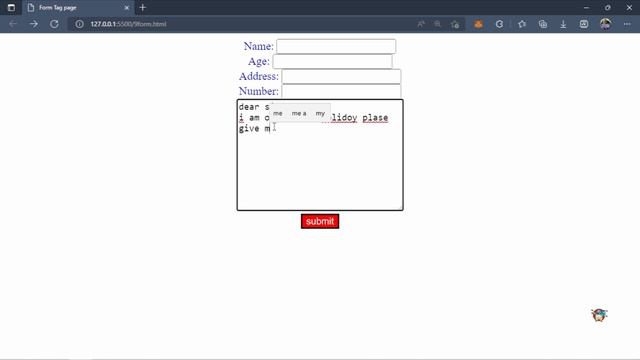640x360 pixels.
Task: Choose the 'me a' text suggestion
Action: (x=299, y=113)
